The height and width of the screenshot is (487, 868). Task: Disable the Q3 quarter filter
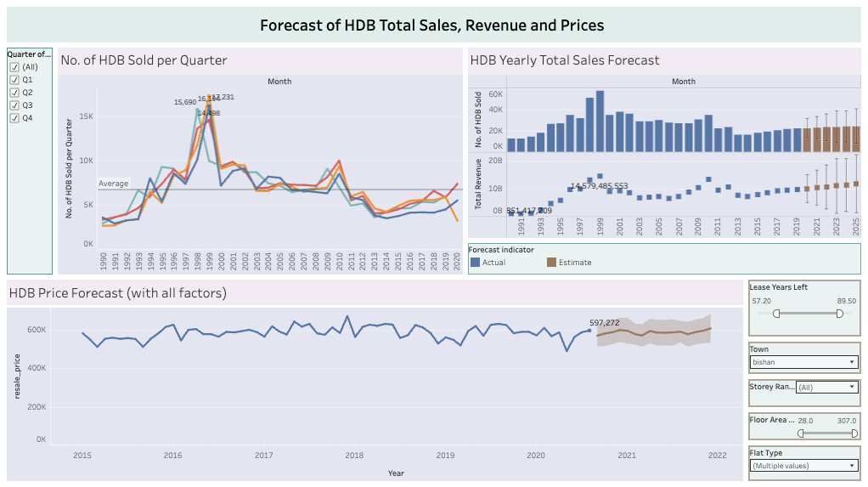14,105
